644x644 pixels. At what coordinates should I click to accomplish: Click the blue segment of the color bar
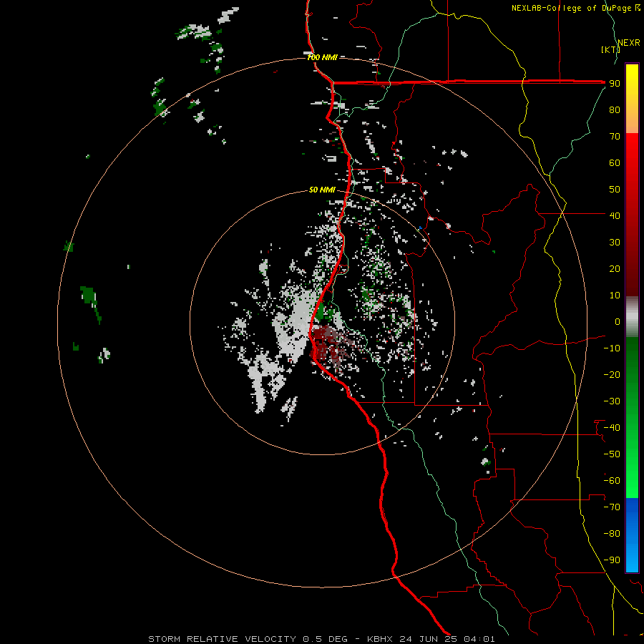[632, 535]
